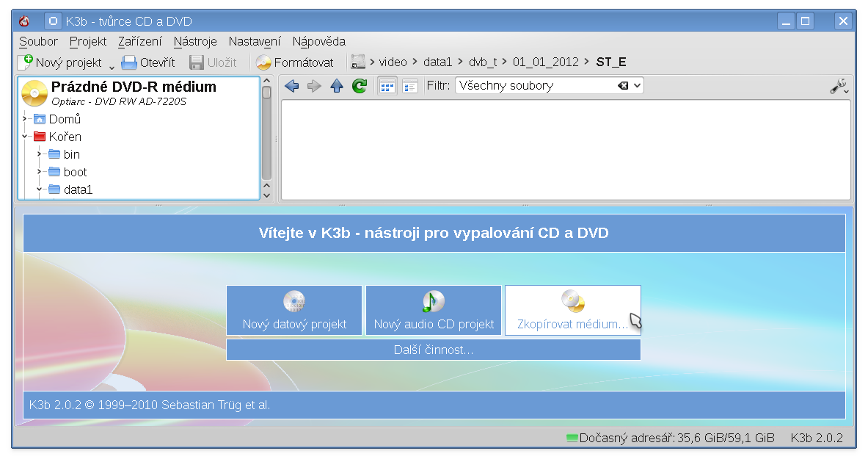Image resolution: width=868 pixels, height=462 pixels.
Task: Click the Otevřít toolbar button
Action: pyautogui.click(x=147, y=62)
